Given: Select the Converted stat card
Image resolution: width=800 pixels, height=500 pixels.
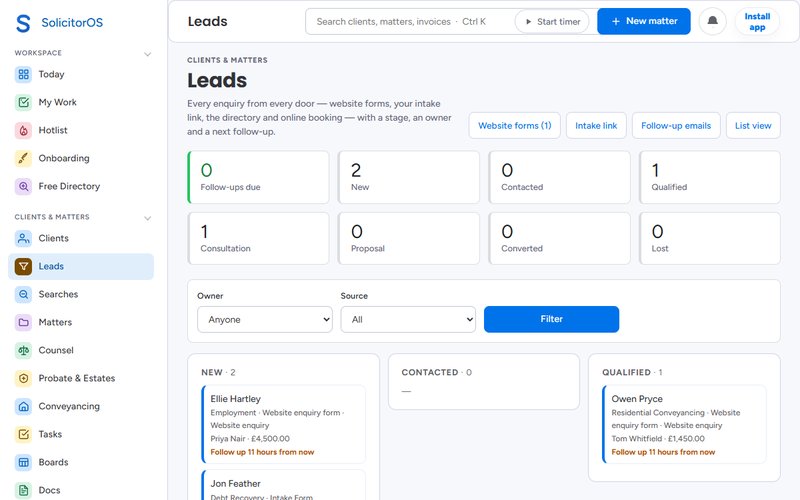Looking at the screenshot, I should click(x=559, y=238).
